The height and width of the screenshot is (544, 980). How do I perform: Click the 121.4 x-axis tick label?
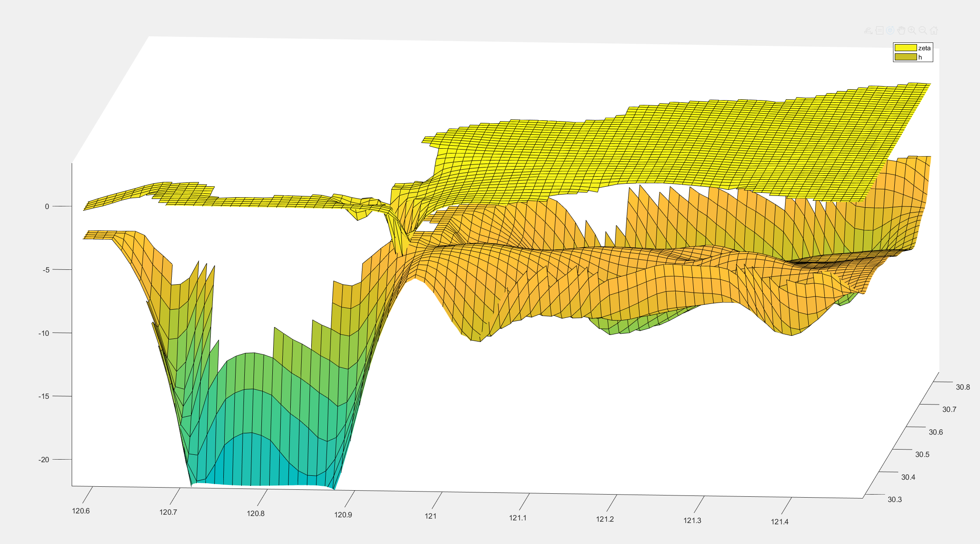[x=779, y=522]
